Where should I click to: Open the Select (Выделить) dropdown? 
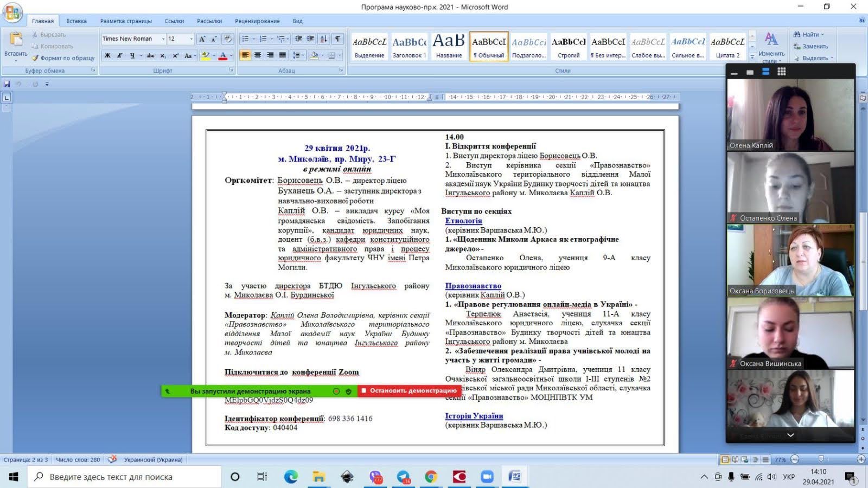click(813, 58)
